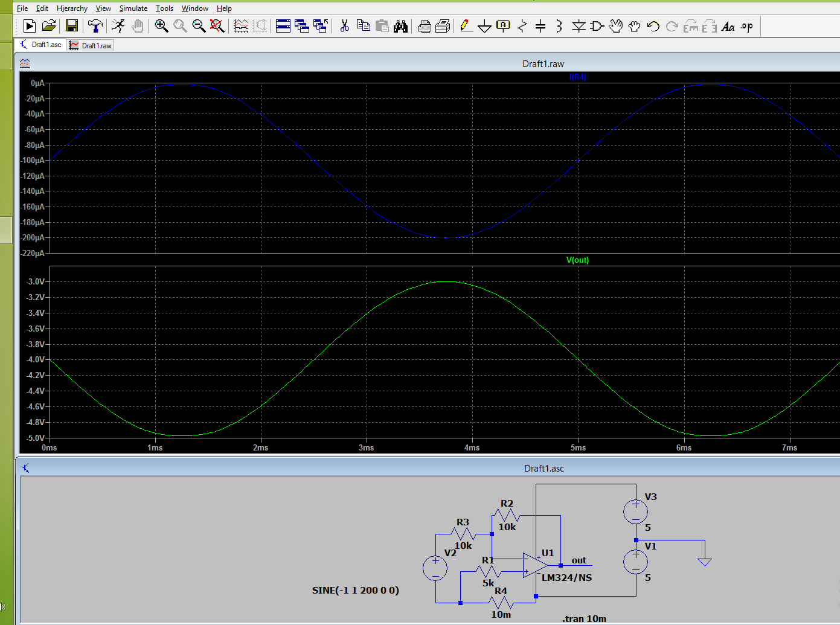Click the V(out) trace label
Viewport: 840px width, 625px height.
(577, 260)
